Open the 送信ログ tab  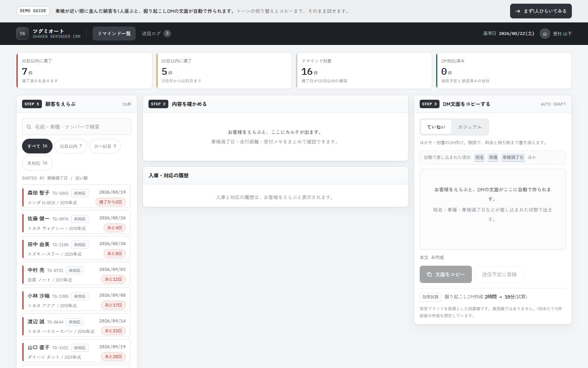click(x=156, y=33)
